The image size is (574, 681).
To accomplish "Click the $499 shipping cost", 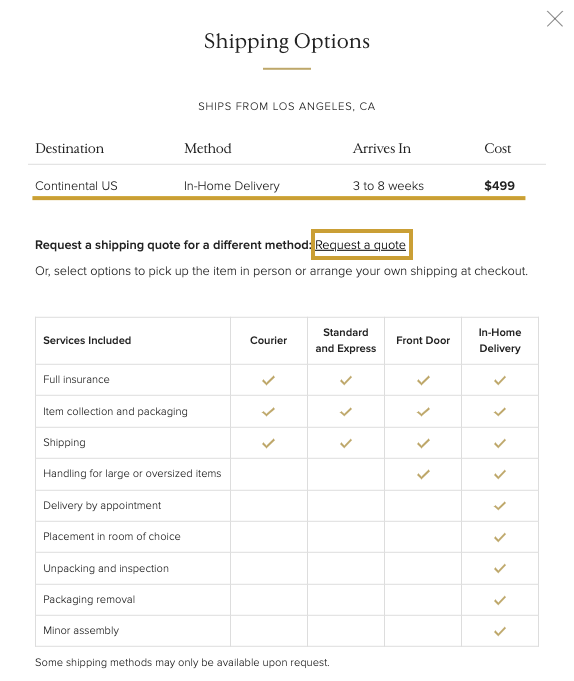I will [x=499, y=186].
